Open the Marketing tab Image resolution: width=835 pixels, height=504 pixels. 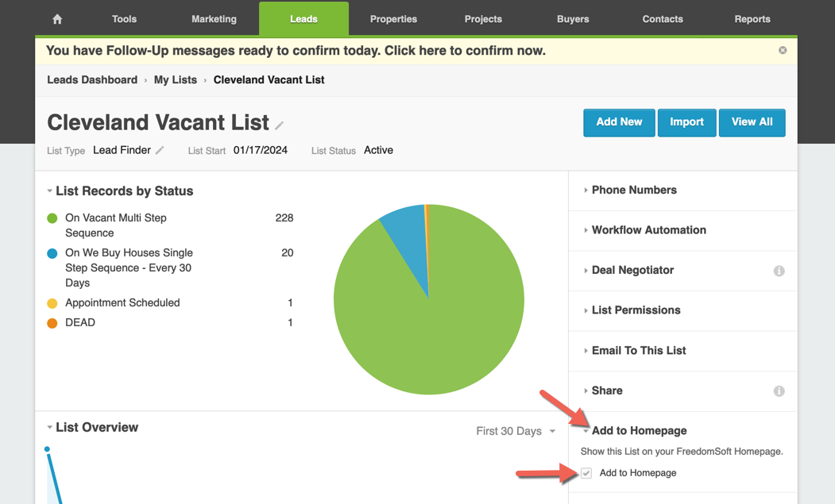click(214, 19)
